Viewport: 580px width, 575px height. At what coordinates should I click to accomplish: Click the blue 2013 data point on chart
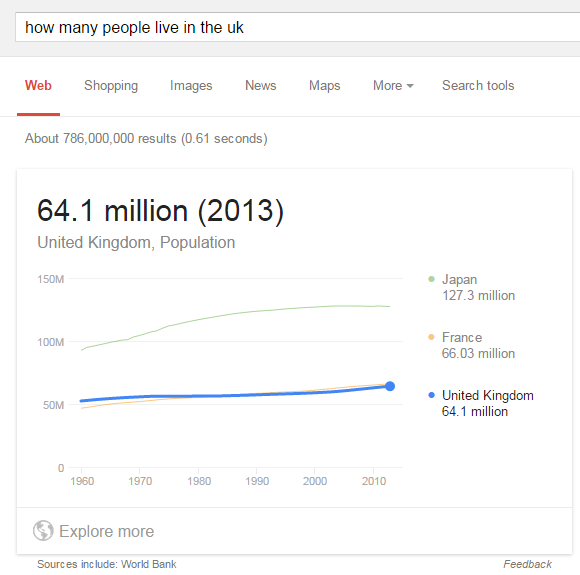tap(390, 386)
